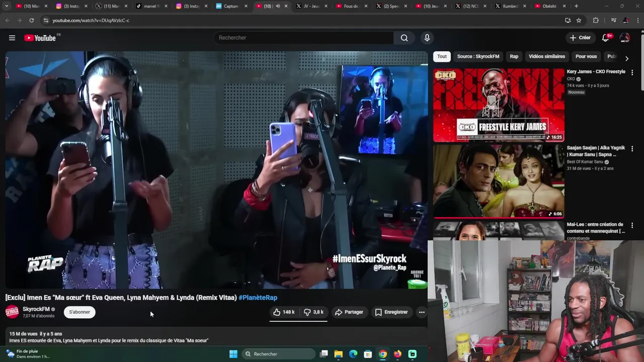Click the taskbar Rechercher search box

278,354
